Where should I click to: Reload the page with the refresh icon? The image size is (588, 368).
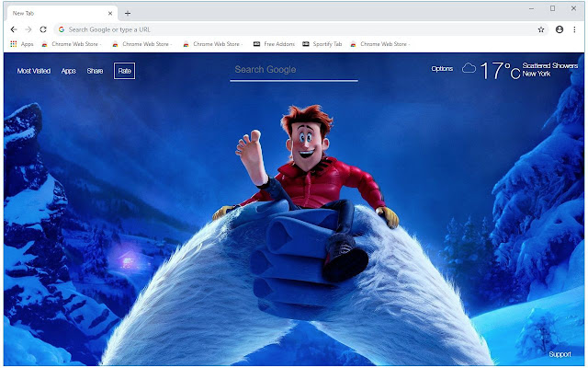point(43,29)
